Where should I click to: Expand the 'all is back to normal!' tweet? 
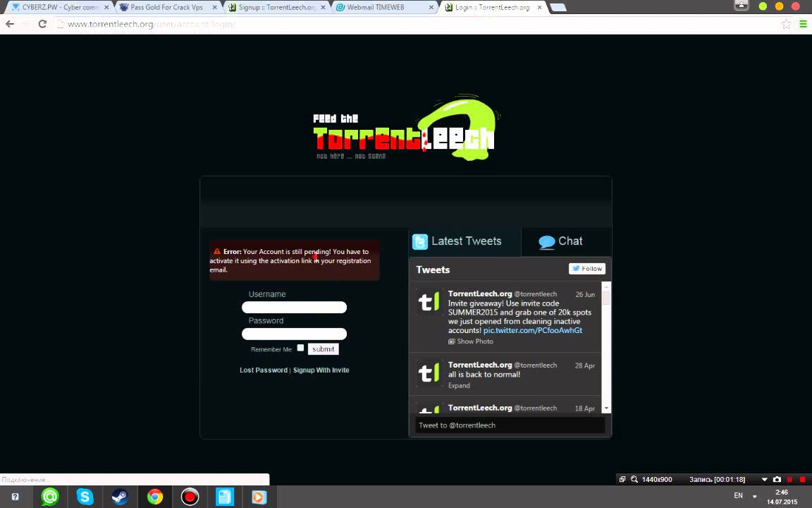[x=459, y=386]
